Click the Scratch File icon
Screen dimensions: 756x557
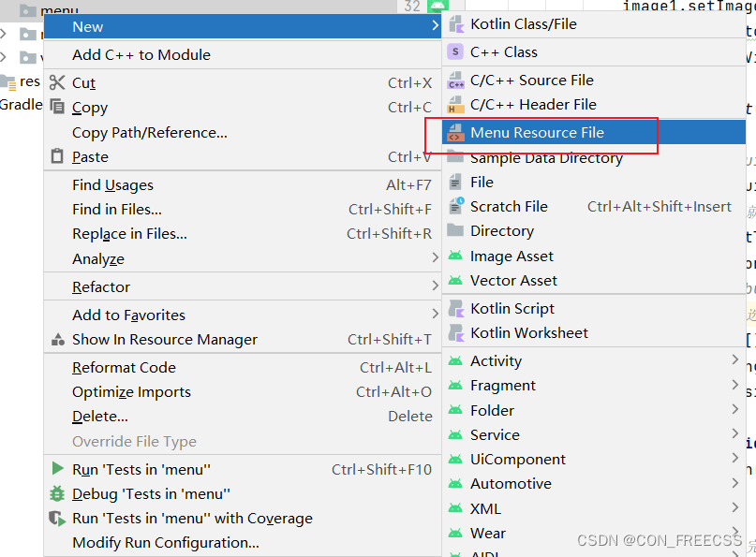tap(456, 206)
